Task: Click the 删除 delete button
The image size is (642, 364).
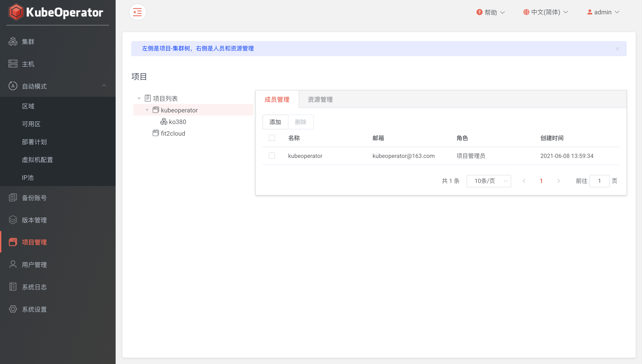Action: coord(300,122)
